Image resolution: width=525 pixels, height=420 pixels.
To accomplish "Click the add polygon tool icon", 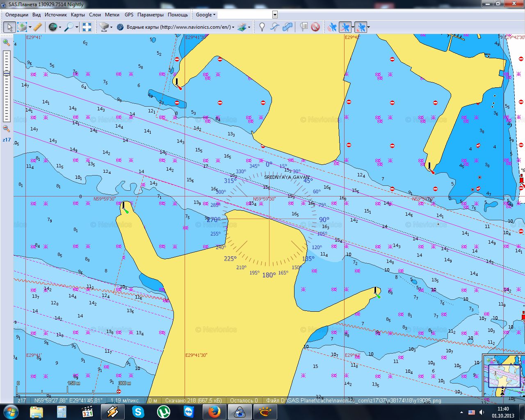I will tap(288, 27).
